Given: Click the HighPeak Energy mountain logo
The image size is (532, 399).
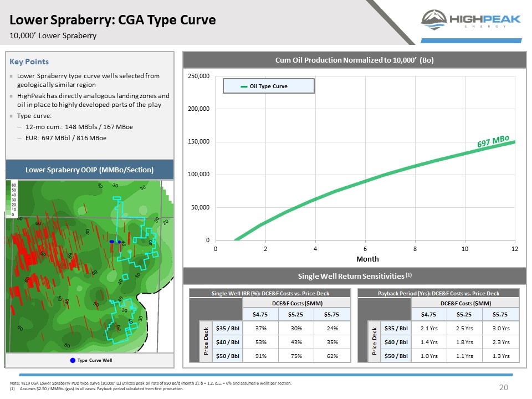Looking at the screenshot, I should click(x=434, y=19).
